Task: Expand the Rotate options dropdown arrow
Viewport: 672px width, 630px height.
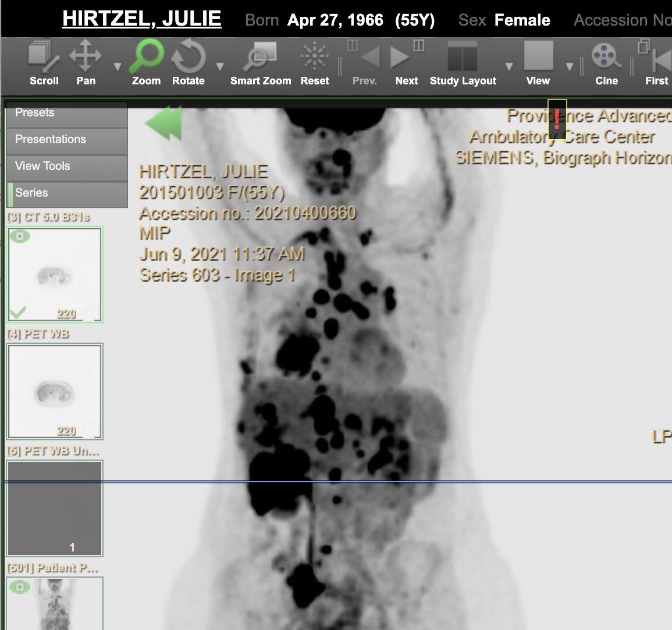Action: click(x=220, y=66)
